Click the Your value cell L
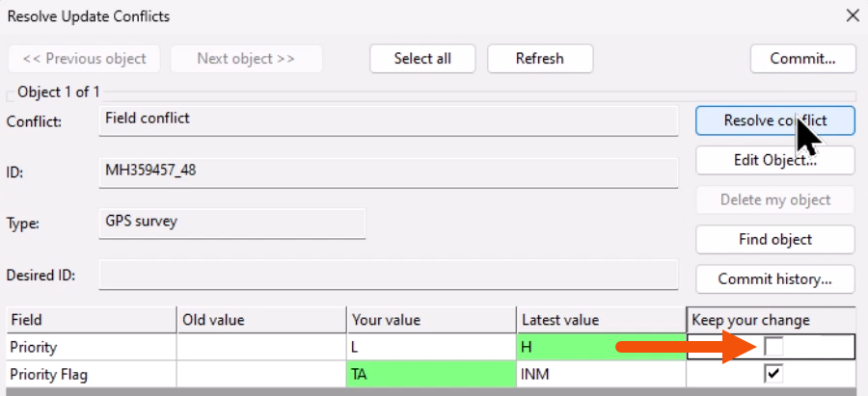This screenshot has height=396, width=868. coord(431,347)
